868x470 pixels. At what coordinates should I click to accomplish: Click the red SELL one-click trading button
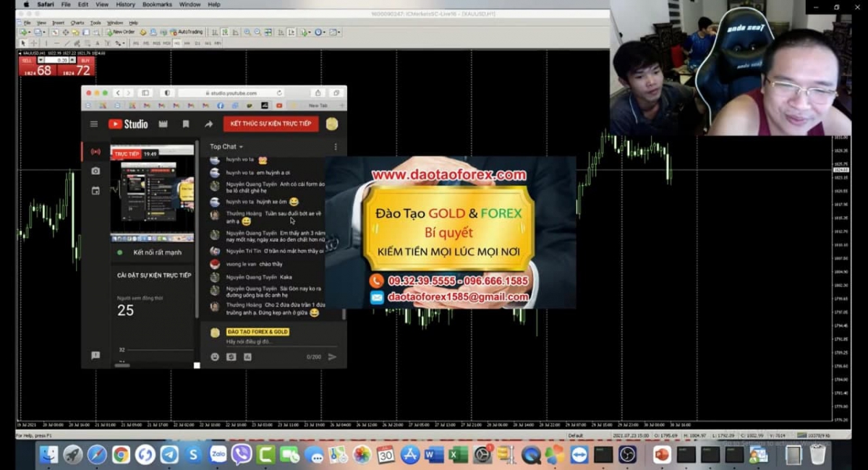[38, 67]
